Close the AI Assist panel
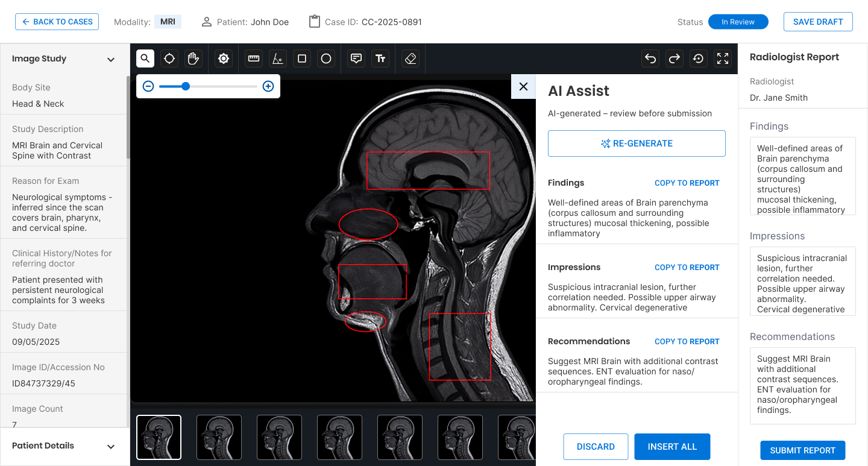This screenshot has width=868, height=466. (523, 86)
